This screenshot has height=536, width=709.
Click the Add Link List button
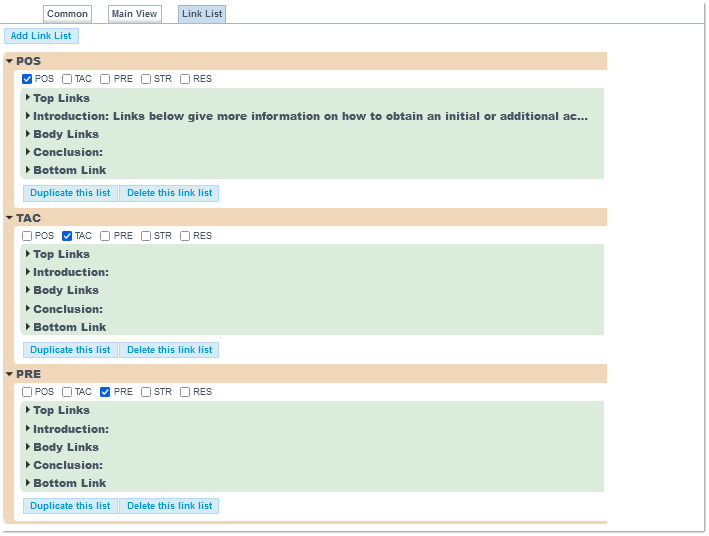(x=41, y=36)
